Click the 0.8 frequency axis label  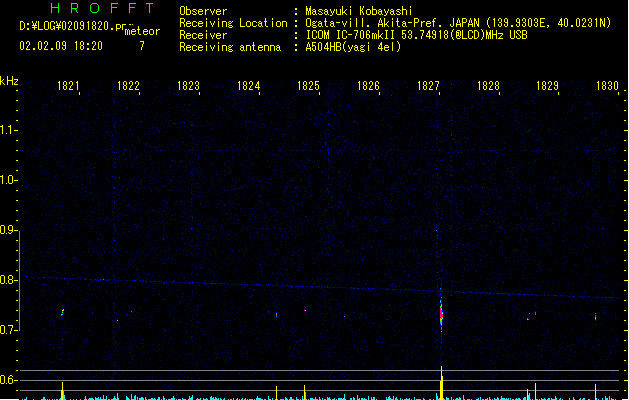(x=8, y=280)
